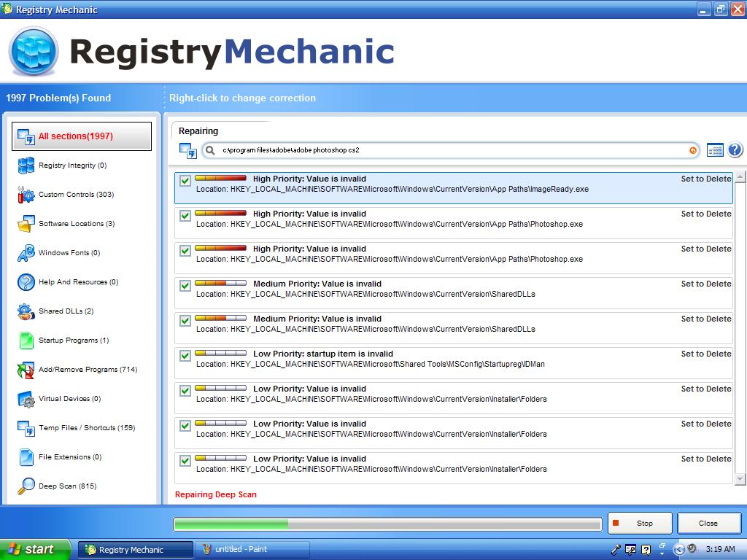Click the Custom Controls gear icon

[x=26, y=195]
